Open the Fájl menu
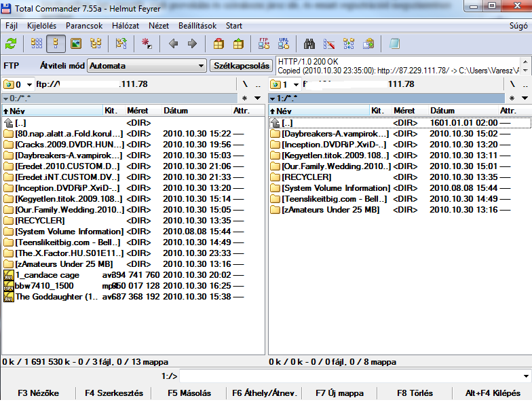532x417 pixels. click(12, 26)
